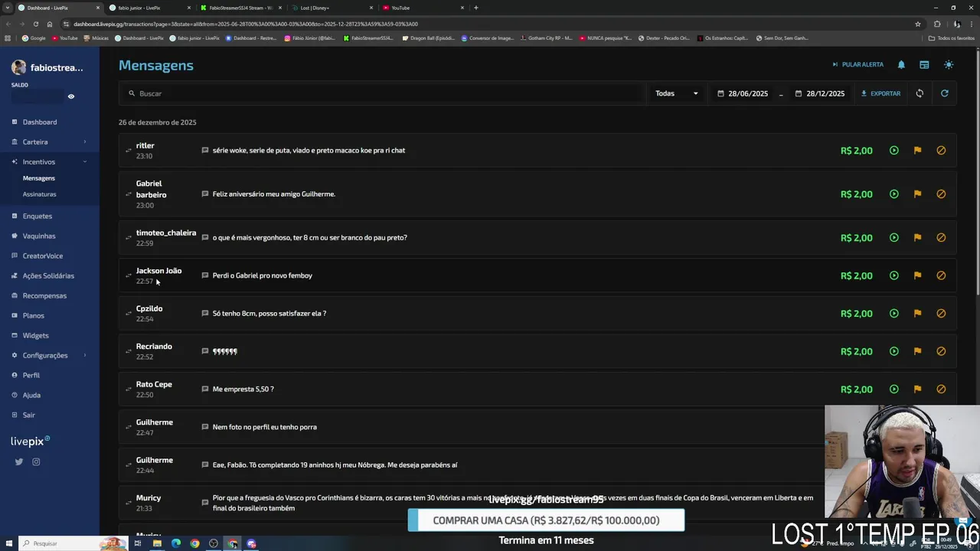Click the livepix logo

tap(30, 441)
